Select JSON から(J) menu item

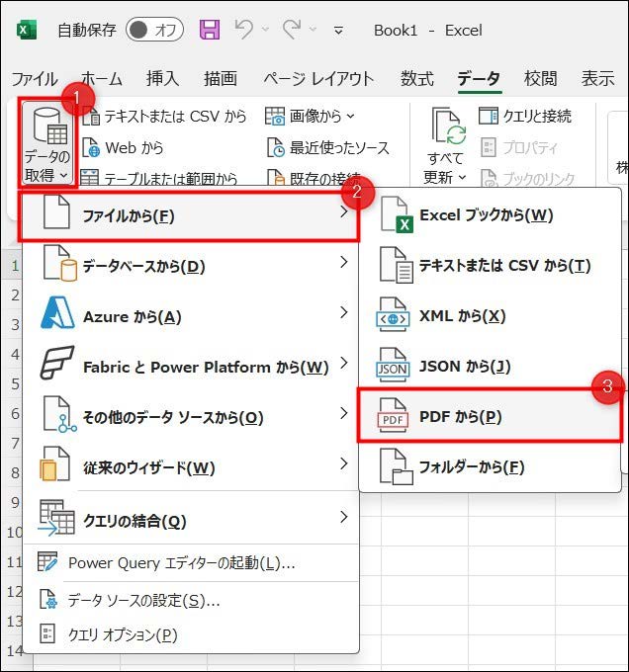point(490,367)
